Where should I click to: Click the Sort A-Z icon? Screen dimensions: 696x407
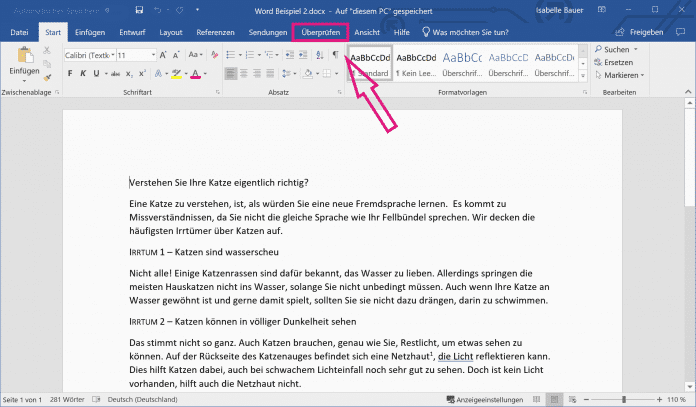pos(319,55)
